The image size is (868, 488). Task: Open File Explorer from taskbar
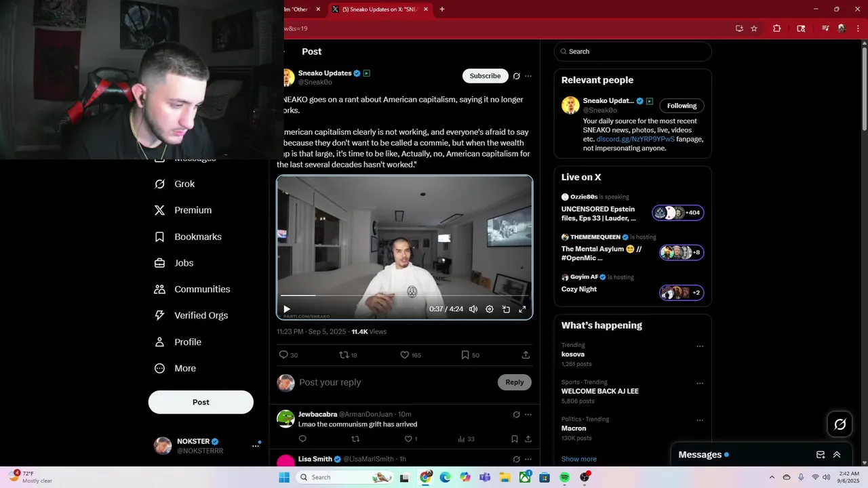coord(505,477)
